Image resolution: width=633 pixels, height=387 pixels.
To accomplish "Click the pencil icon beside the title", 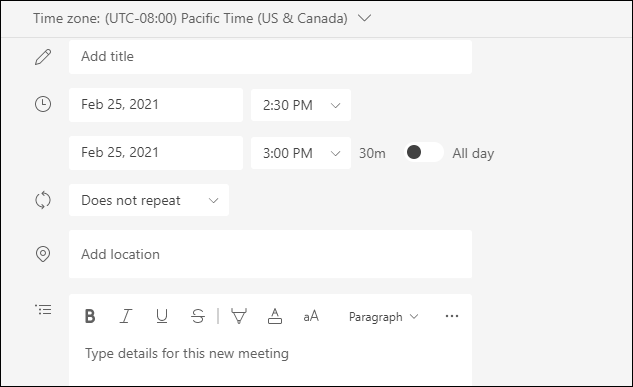I will (x=43, y=57).
